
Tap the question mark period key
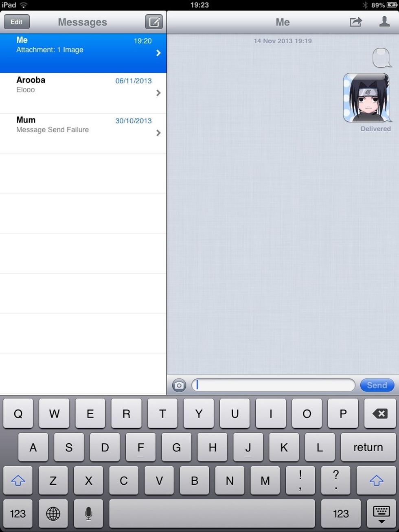click(336, 481)
